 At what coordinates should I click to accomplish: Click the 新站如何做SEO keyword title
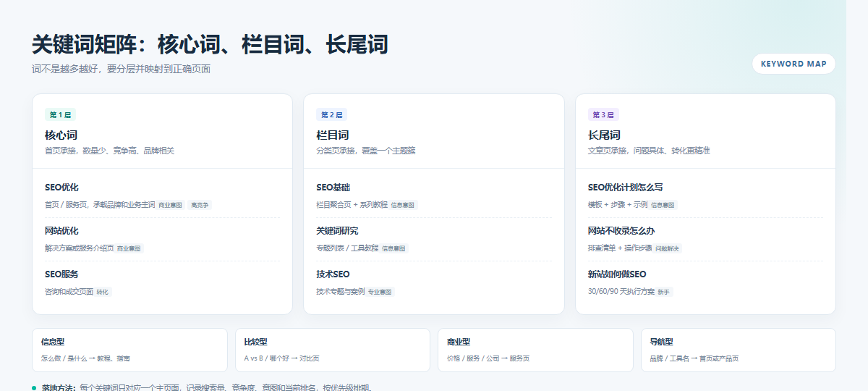click(x=617, y=274)
